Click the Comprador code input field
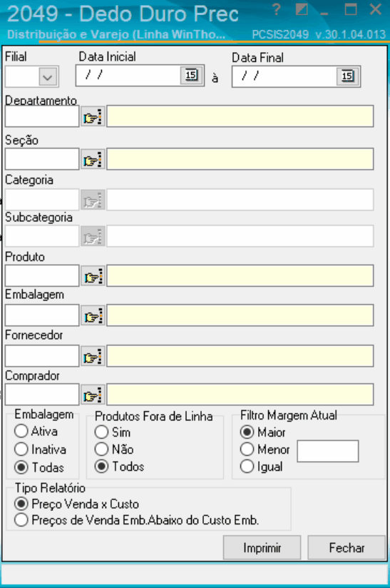The height and width of the screenshot is (588, 390). click(x=42, y=394)
